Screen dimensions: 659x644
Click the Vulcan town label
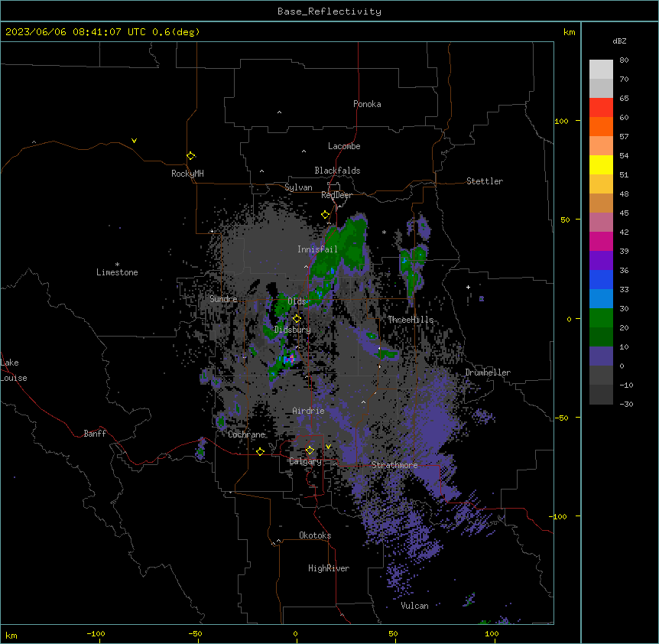[x=414, y=605]
